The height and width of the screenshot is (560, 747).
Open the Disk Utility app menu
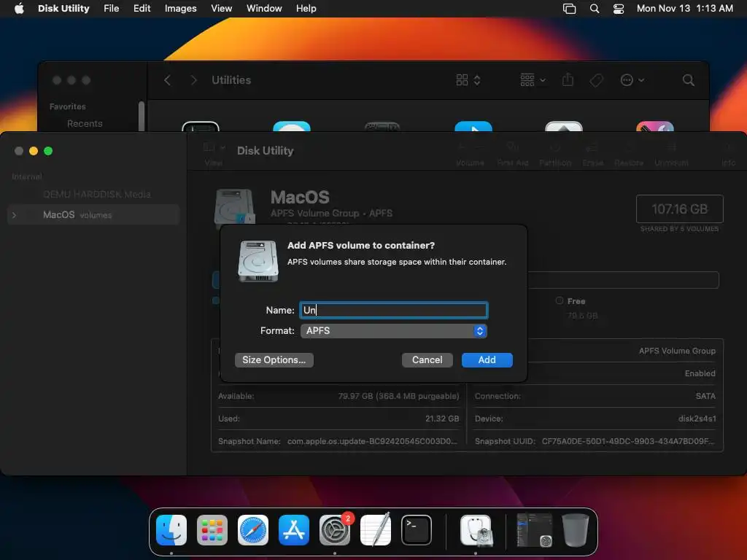[x=63, y=9]
